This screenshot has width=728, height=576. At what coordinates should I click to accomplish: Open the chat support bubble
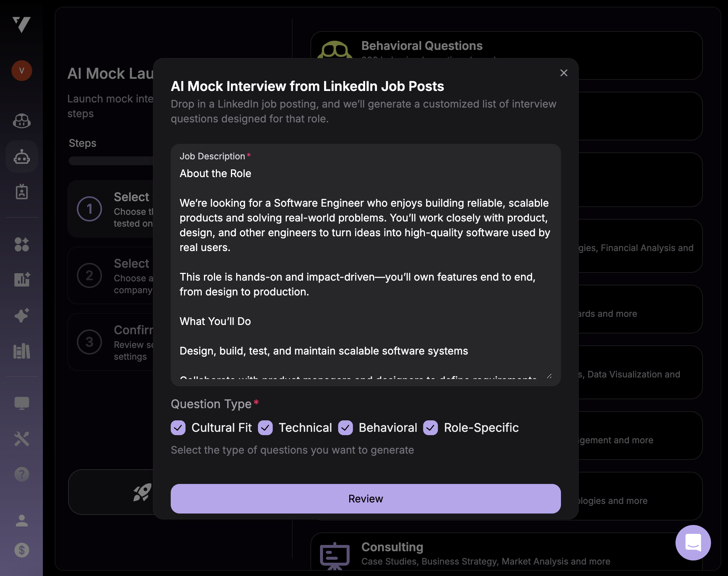(693, 542)
